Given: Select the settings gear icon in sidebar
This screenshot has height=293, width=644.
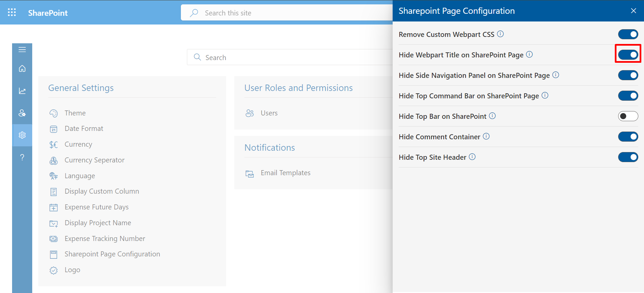Looking at the screenshot, I should [x=22, y=135].
